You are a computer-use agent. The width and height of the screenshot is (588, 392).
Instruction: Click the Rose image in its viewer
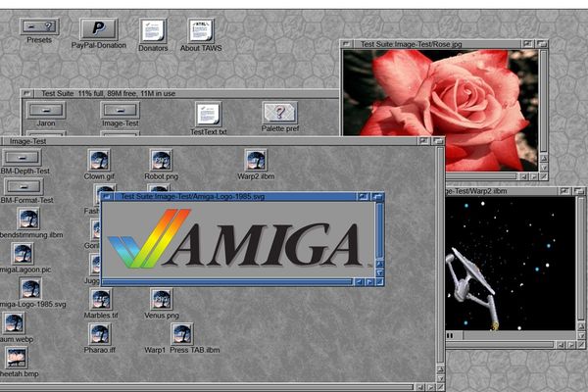(x=441, y=111)
